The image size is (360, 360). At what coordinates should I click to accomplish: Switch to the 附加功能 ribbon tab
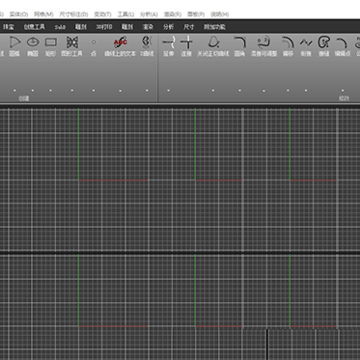coord(215,27)
